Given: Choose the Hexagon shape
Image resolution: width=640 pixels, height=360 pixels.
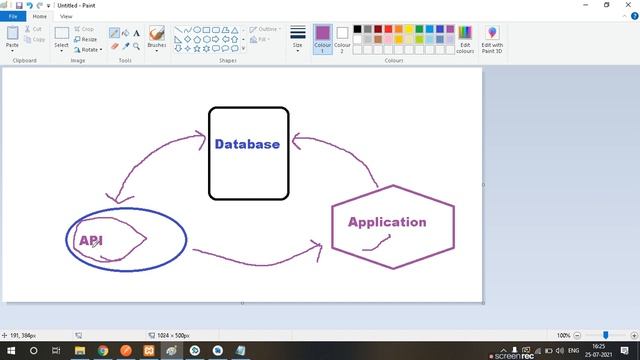Looking at the screenshot, I should click(206, 39).
